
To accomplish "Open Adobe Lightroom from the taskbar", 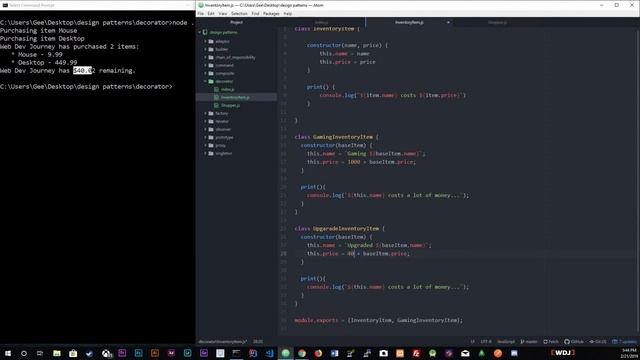I will tap(187, 353).
